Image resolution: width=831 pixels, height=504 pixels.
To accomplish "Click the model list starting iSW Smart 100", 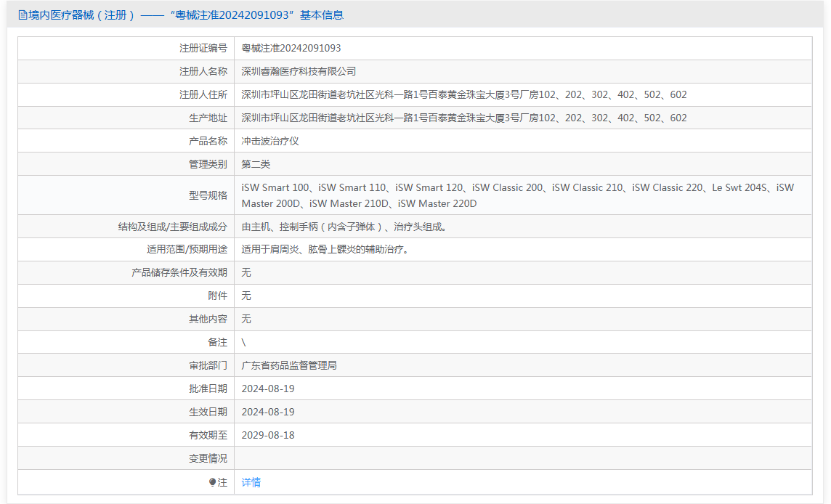I will [x=518, y=195].
